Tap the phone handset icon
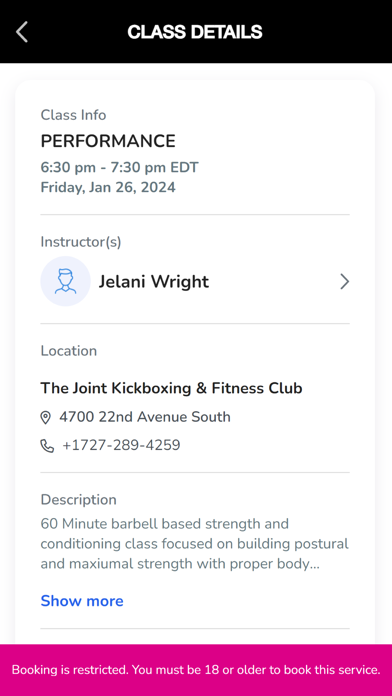 pos(47,446)
